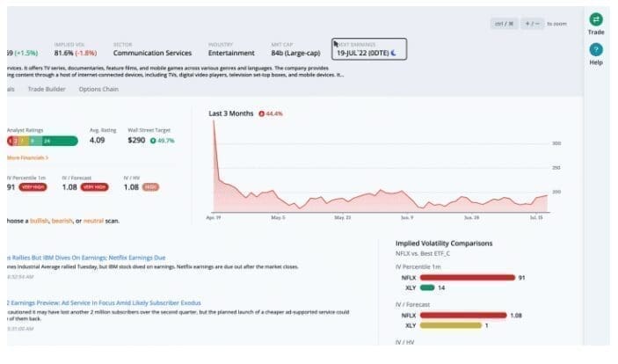Image resolution: width=618 pixels, height=364 pixels.
Task: Click the + / − zoom badge
Action: pyautogui.click(x=533, y=24)
